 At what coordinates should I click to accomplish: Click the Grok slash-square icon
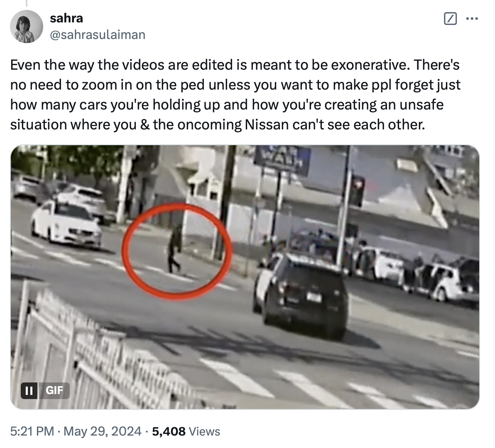click(450, 19)
